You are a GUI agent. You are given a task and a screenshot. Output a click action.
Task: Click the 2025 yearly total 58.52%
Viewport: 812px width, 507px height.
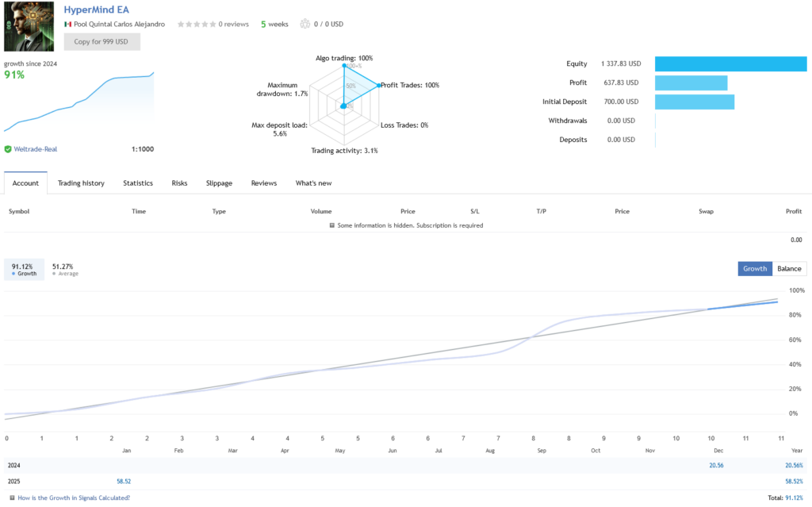794,482
